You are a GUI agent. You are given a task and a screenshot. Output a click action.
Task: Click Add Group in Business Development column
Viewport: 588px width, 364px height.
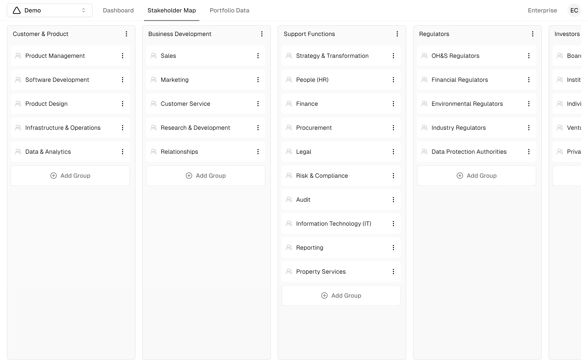pos(206,176)
